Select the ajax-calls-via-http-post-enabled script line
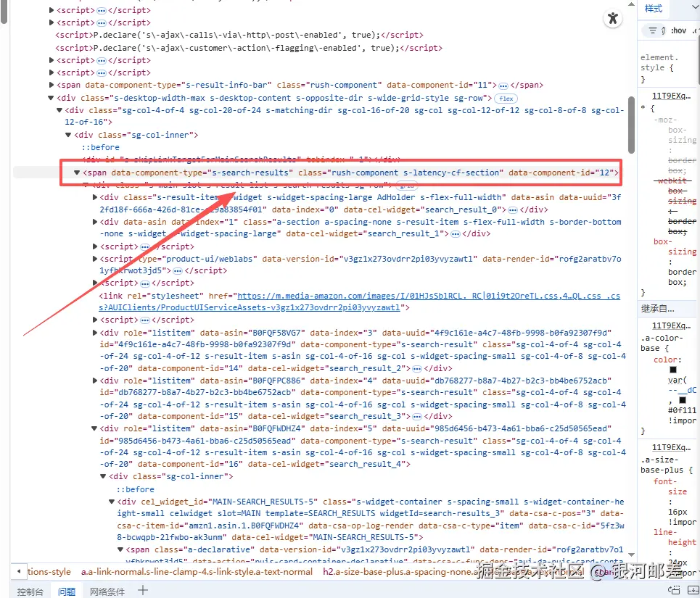Screen dimensions: 700x598 [x=239, y=35]
